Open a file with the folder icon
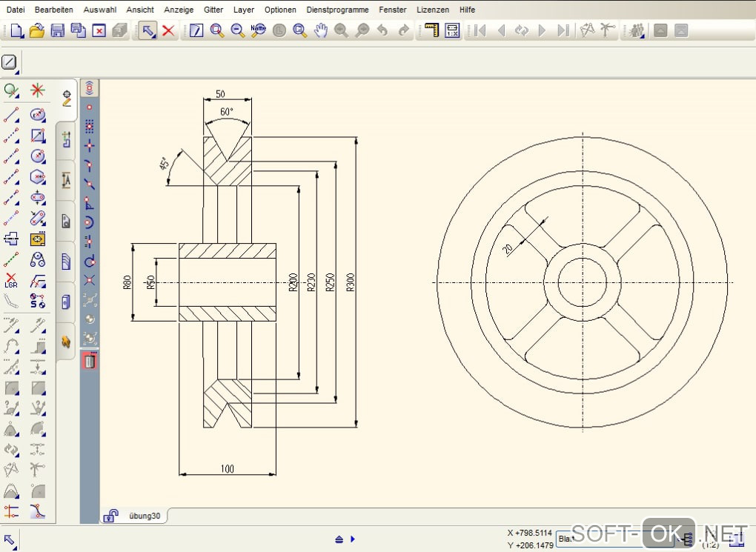This screenshot has width=756, height=552. point(36,30)
